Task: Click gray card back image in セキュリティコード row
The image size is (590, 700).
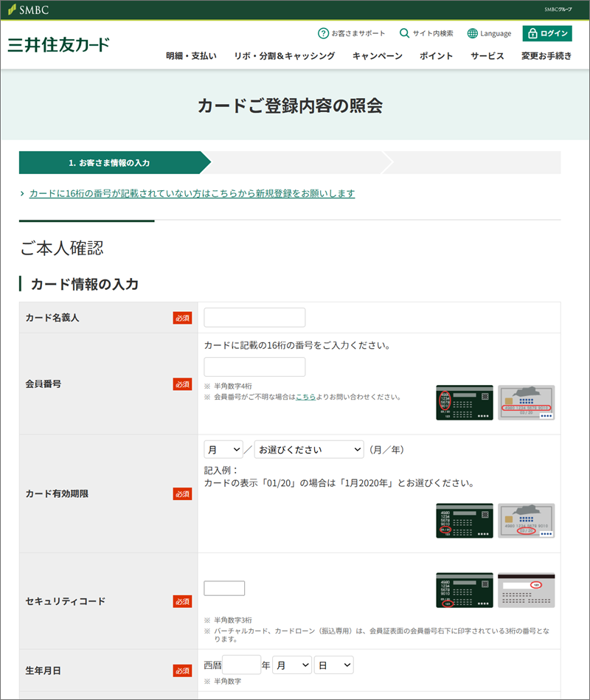Action: click(x=526, y=590)
